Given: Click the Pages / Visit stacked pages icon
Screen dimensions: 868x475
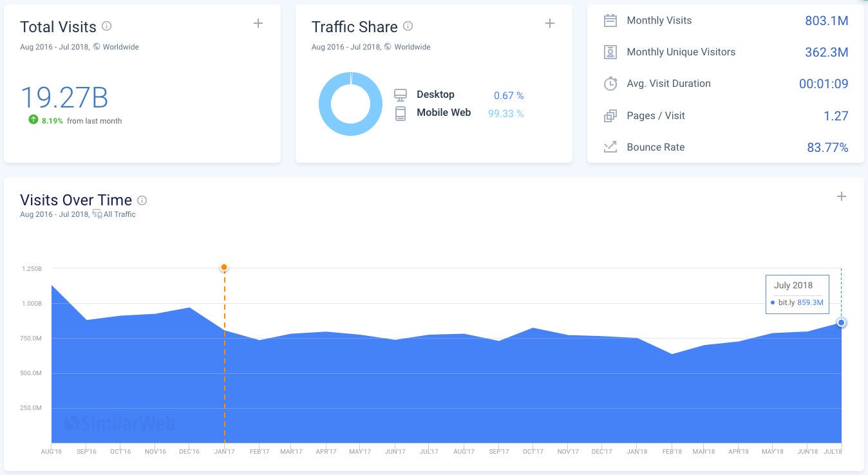Looking at the screenshot, I should [x=610, y=116].
